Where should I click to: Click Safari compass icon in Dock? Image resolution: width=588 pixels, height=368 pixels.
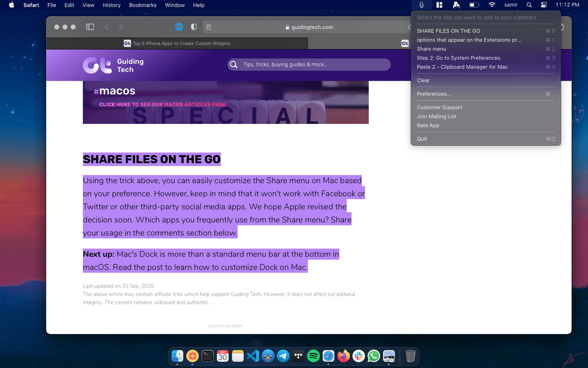coord(328,356)
